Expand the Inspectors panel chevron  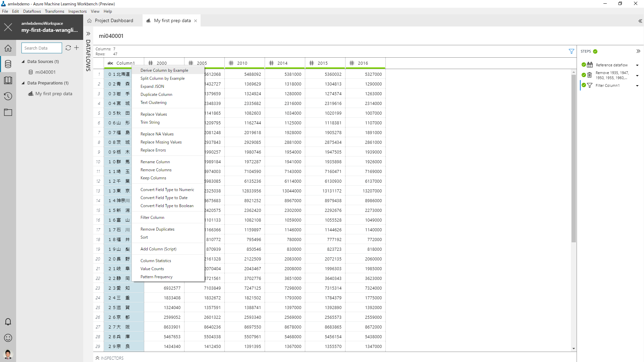click(x=97, y=358)
